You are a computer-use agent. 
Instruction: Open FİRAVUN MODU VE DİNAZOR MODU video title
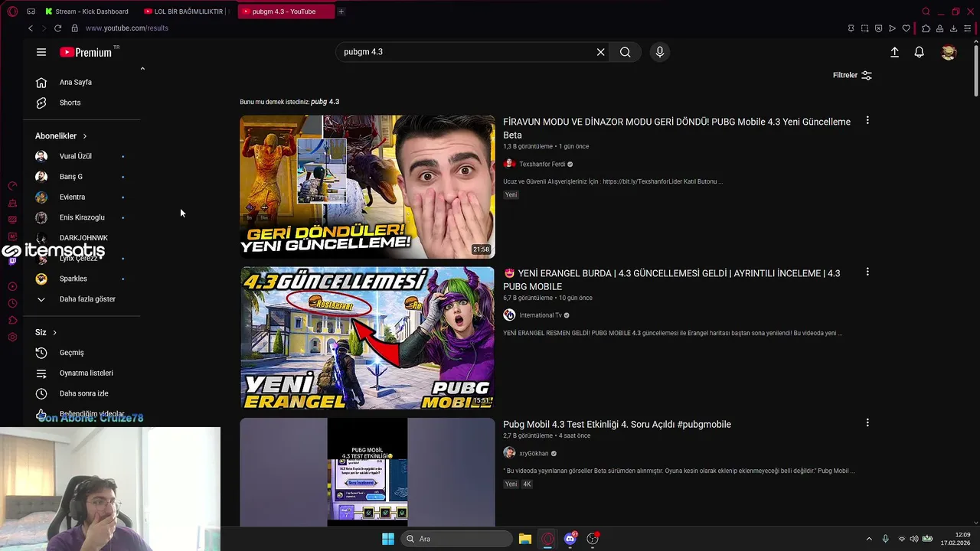(x=677, y=129)
